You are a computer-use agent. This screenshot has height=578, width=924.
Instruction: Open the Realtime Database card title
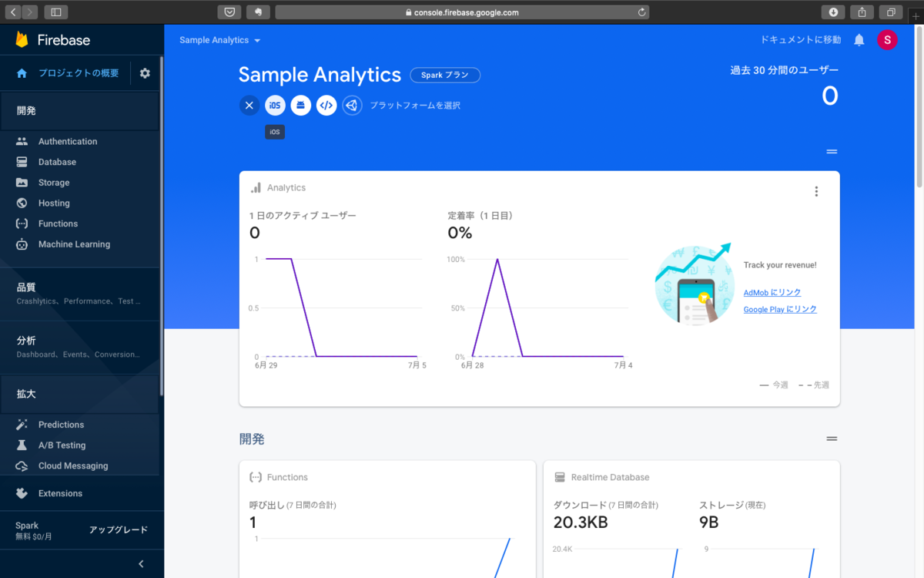tap(610, 478)
